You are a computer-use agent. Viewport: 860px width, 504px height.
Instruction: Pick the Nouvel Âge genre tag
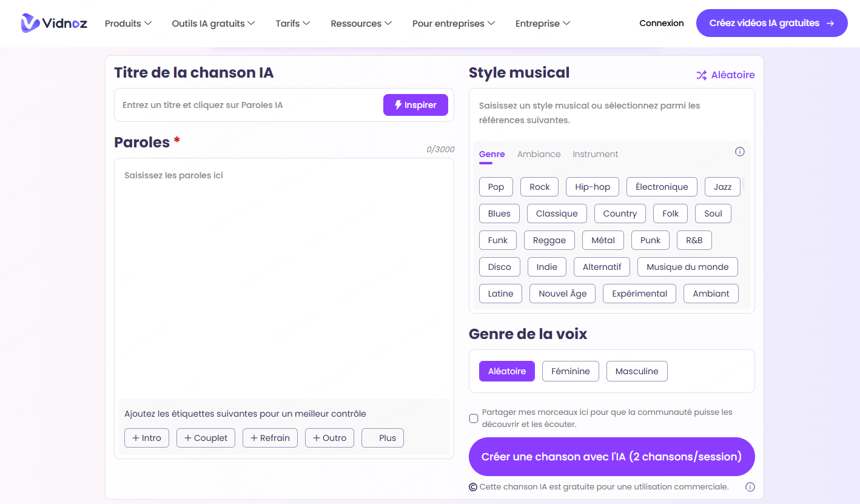coord(563,294)
